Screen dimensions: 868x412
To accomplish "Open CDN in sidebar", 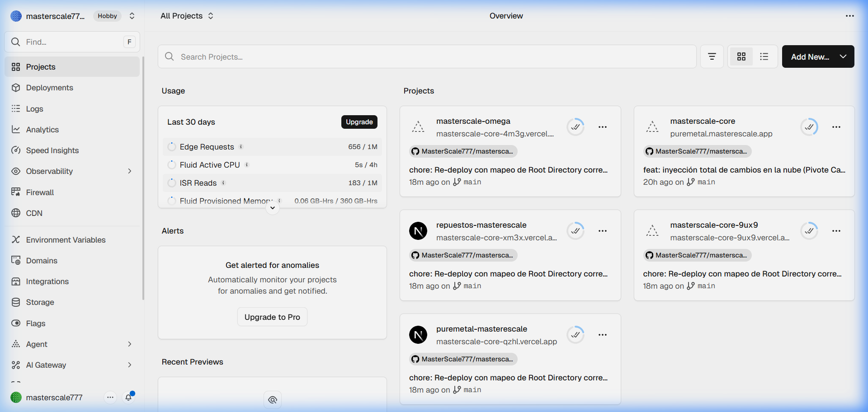I will [x=72, y=213].
